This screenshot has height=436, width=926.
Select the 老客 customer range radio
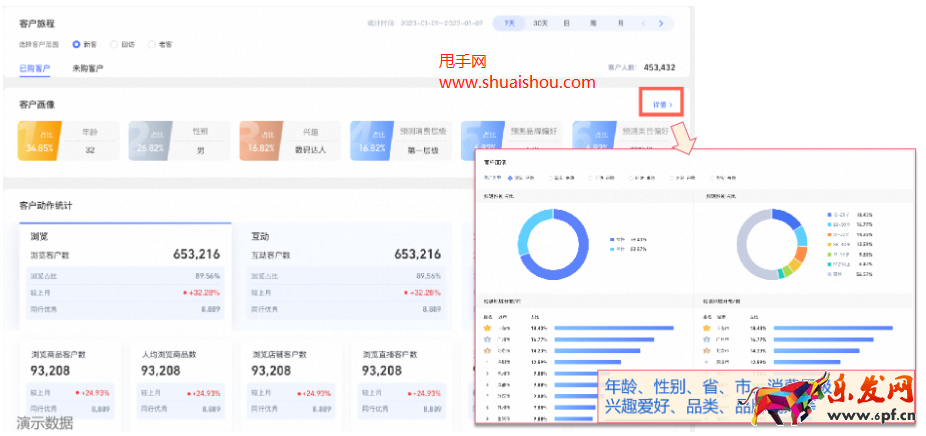[x=151, y=44]
